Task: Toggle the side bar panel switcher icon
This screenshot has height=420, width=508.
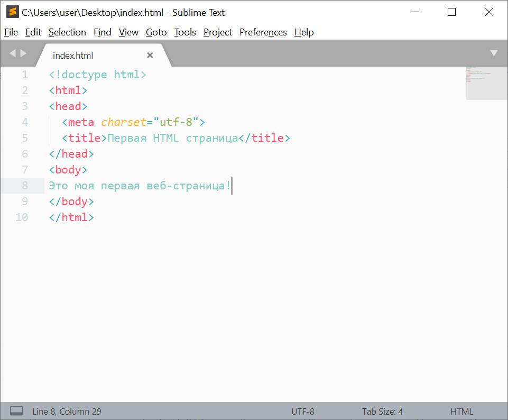Action: (16, 411)
